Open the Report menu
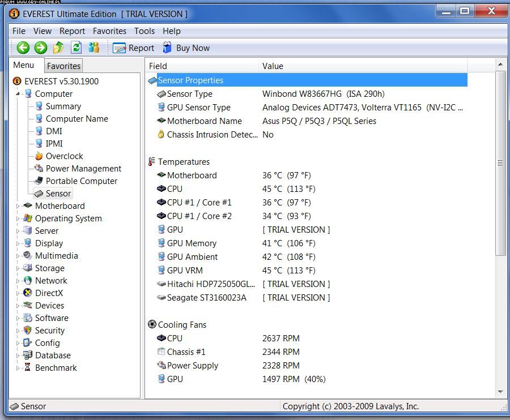 (x=72, y=31)
